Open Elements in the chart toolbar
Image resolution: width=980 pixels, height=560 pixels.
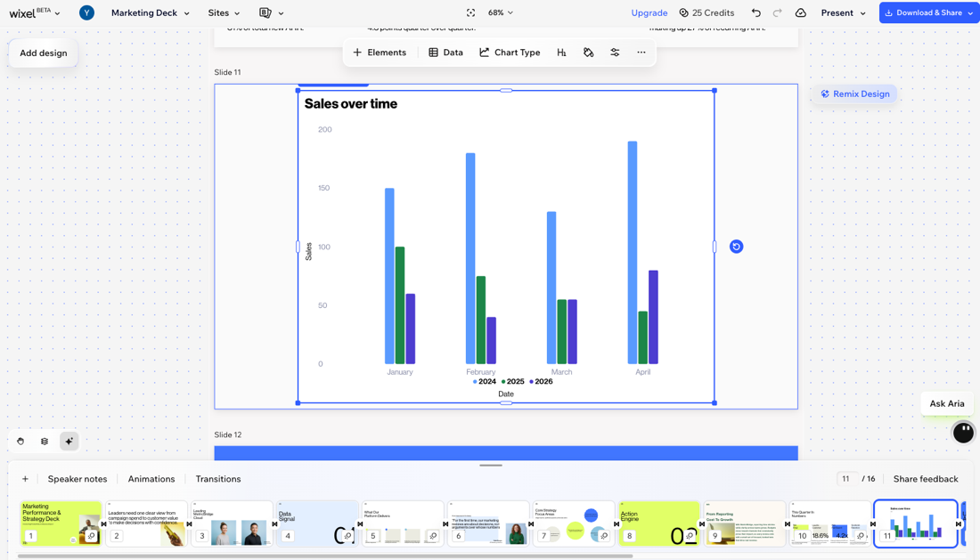tap(380, 53)
